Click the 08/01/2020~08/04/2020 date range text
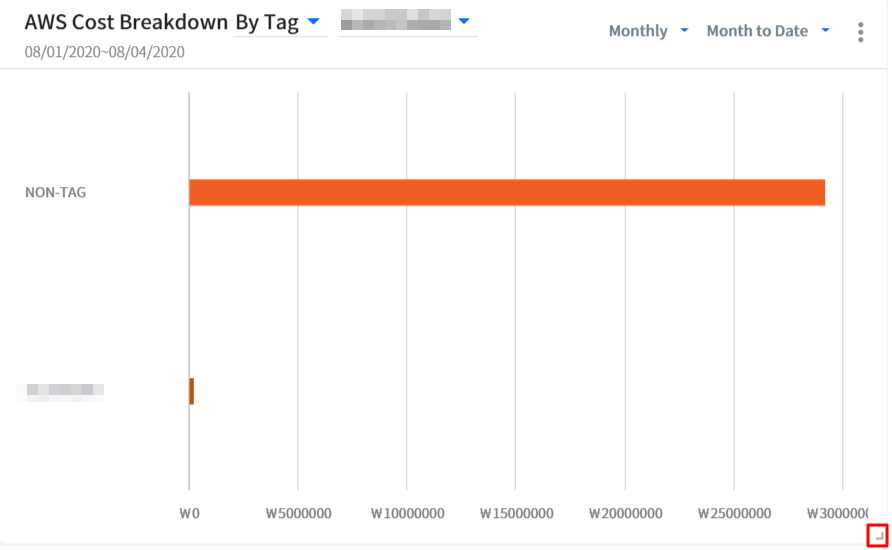The image size is (892, 550). (x=104, y=52)
